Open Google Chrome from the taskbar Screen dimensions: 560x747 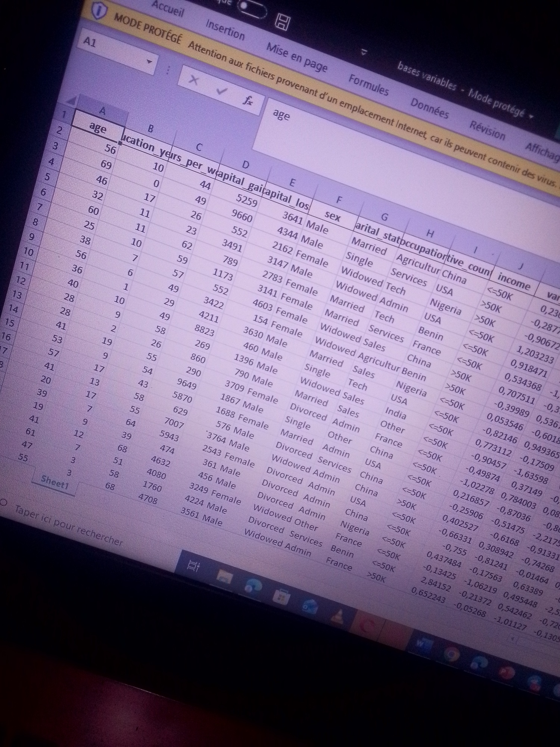coord(451,654)
